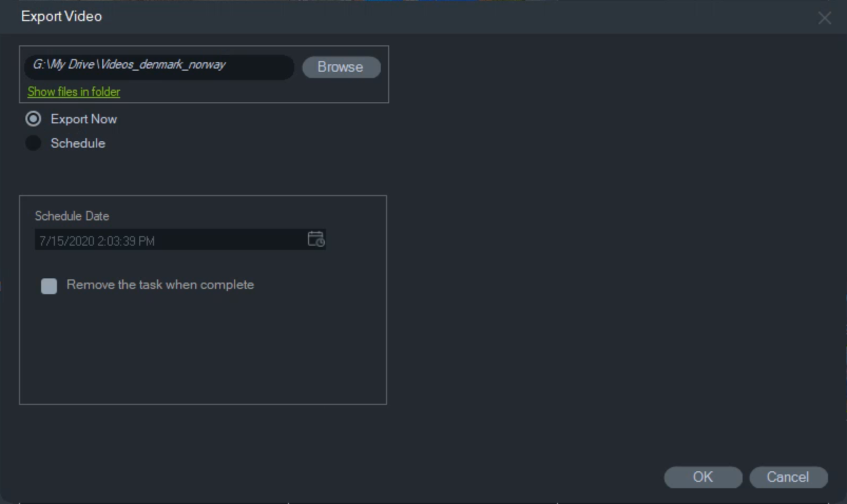847x504 pixels.
Task: Select the Export Now radio button
Action: [33, 119]
